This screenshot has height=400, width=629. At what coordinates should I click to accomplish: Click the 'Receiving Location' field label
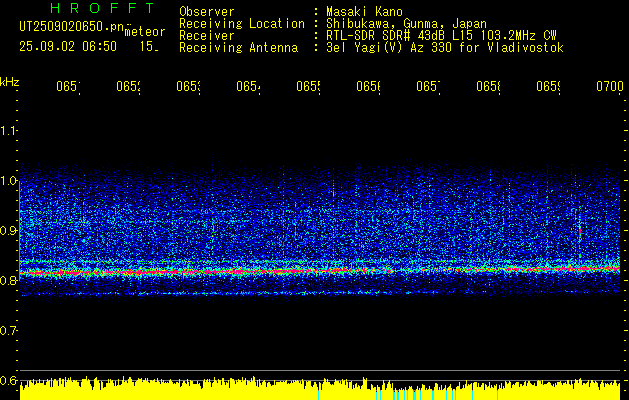[242, 24]
